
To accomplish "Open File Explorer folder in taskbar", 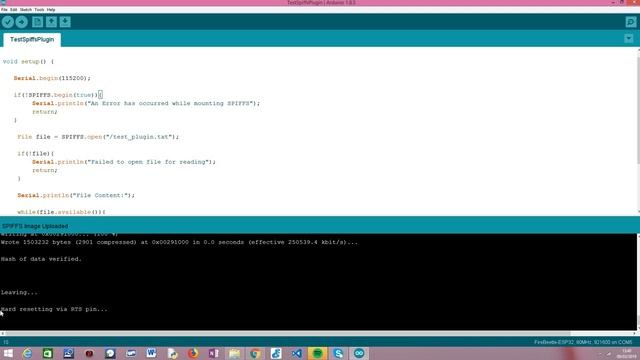I will pyautogui.click(x=234, y=353).
